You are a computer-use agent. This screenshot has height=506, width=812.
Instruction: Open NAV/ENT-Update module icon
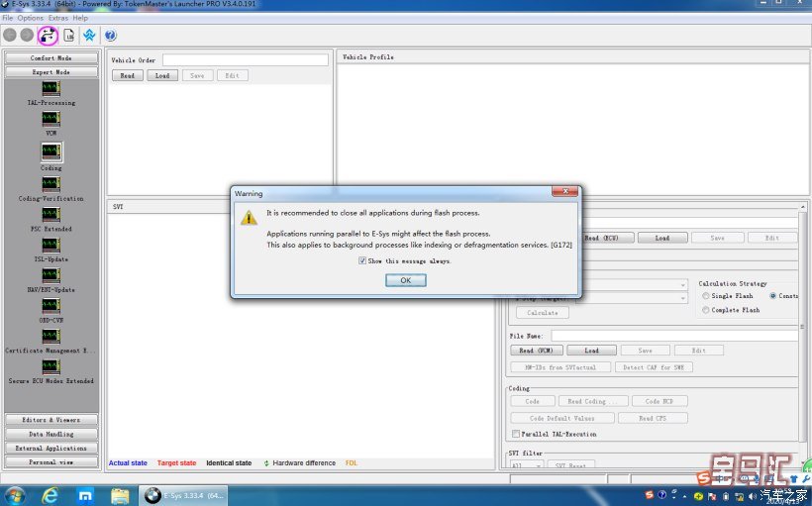(x=51, y=275)
